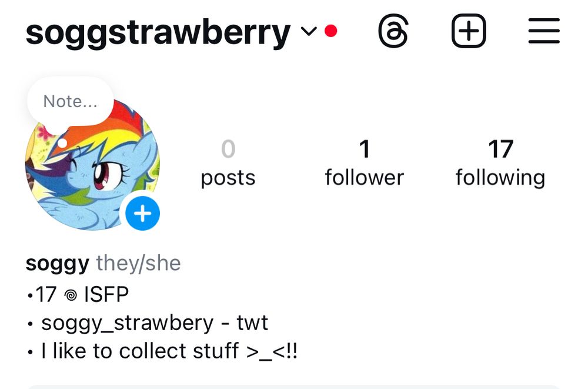Tap the Rainbow Dash profile picture
Viewport: 588px width, 389px height.
tap(93, 165)
